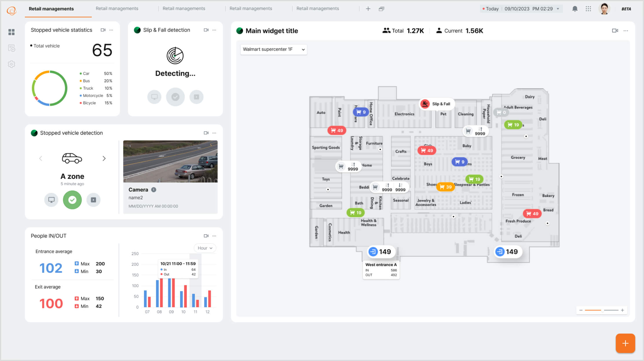
Task: Go to next zone with right chevron
Action: (104, 159)
